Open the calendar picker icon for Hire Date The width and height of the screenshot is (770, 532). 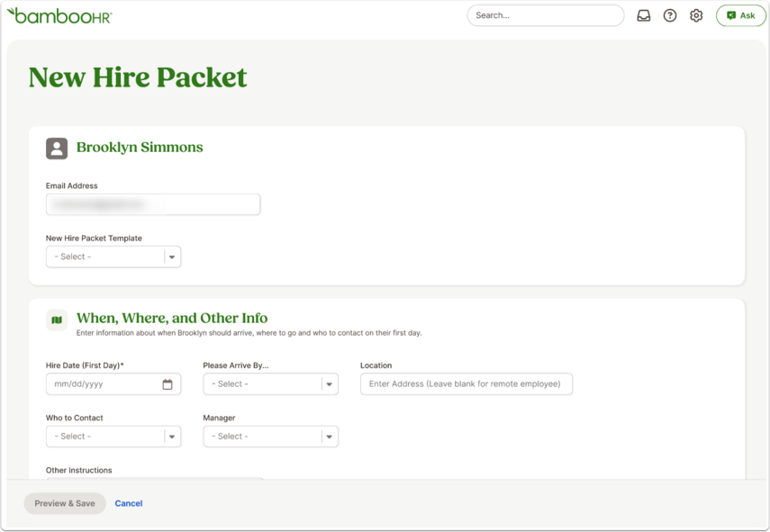[x=168, y=384]
